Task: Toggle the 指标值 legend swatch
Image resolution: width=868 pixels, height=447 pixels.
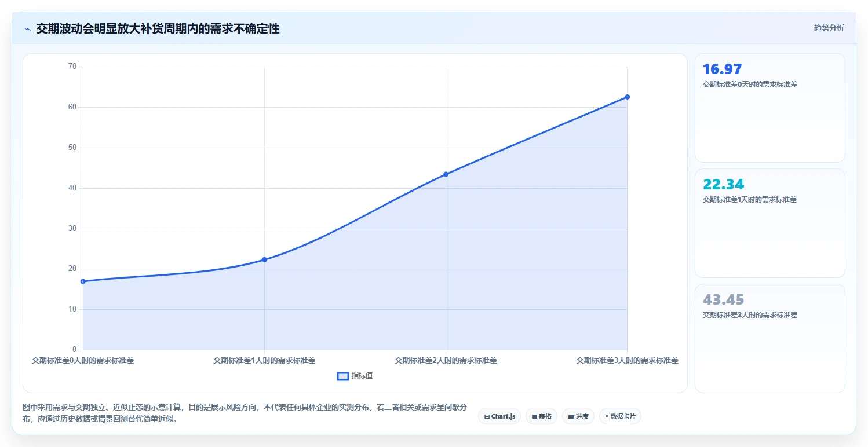Action: pyautogui.click(x=343, y=376)
